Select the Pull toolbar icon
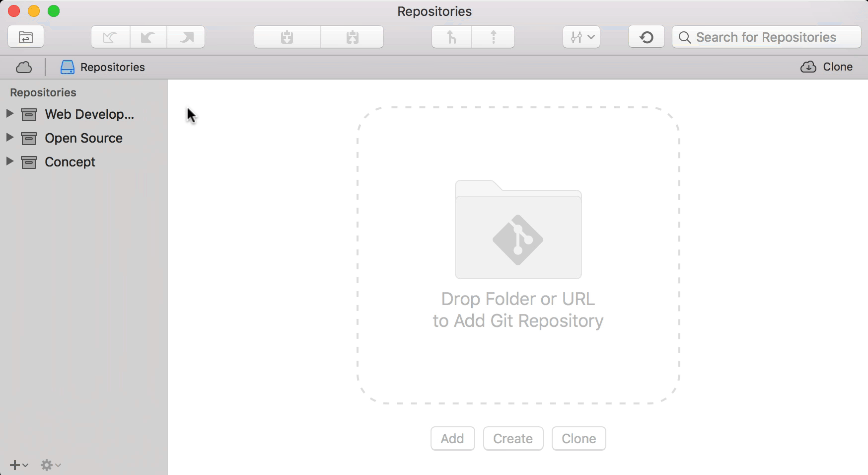The image size is (868, 475). point(450,36)
